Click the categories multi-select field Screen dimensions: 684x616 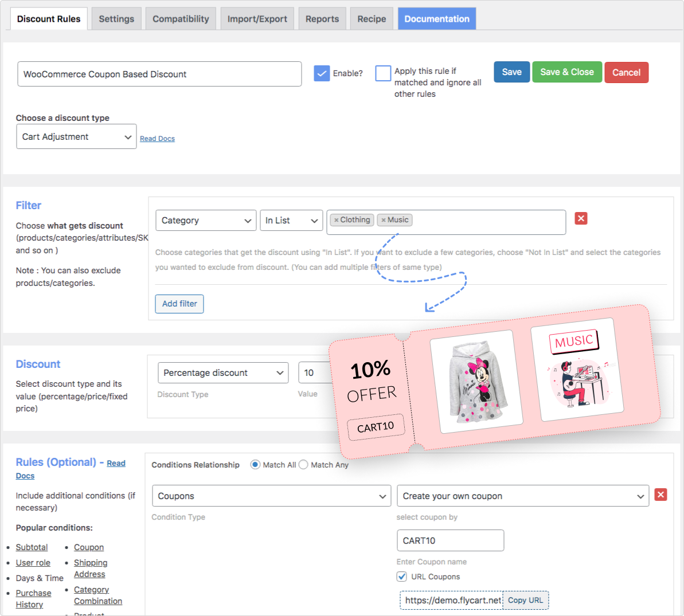(446, 222)
